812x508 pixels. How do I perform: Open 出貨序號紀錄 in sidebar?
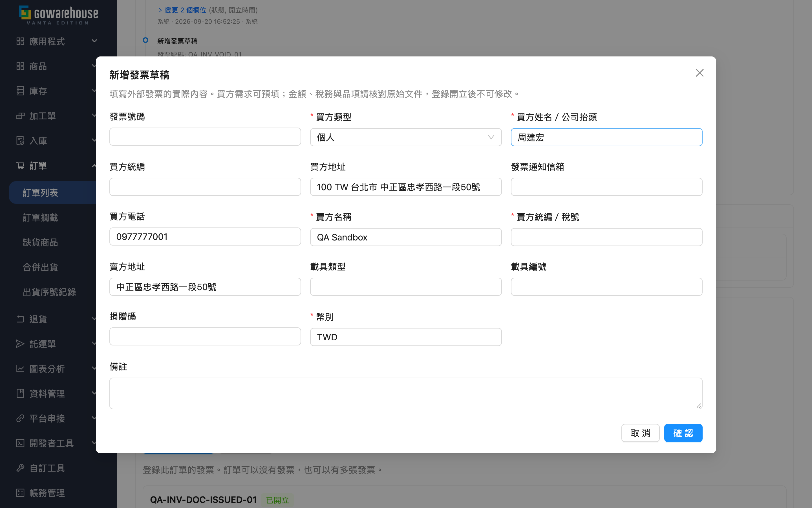(x=49, y=292)
